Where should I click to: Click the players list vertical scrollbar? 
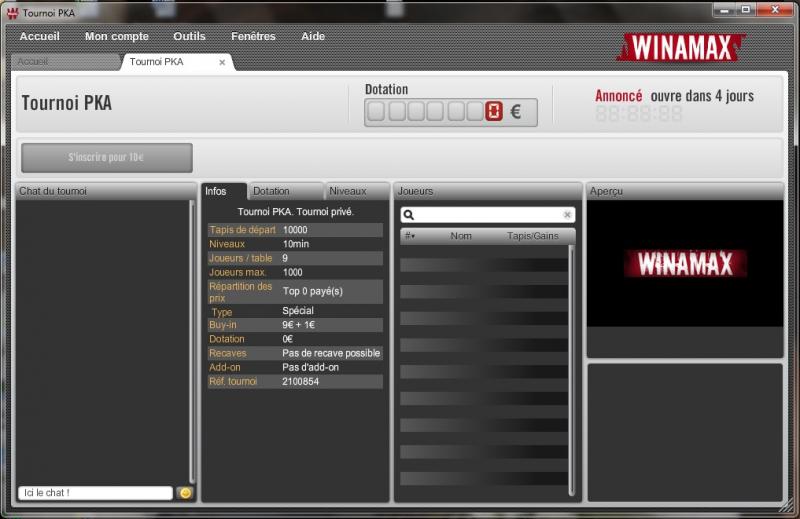pos(571,370)
